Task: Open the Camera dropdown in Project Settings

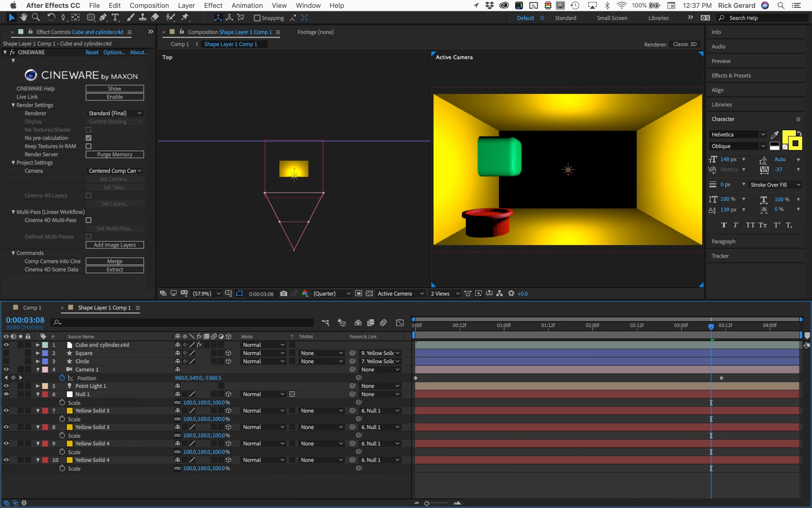Action: point(115,171)
